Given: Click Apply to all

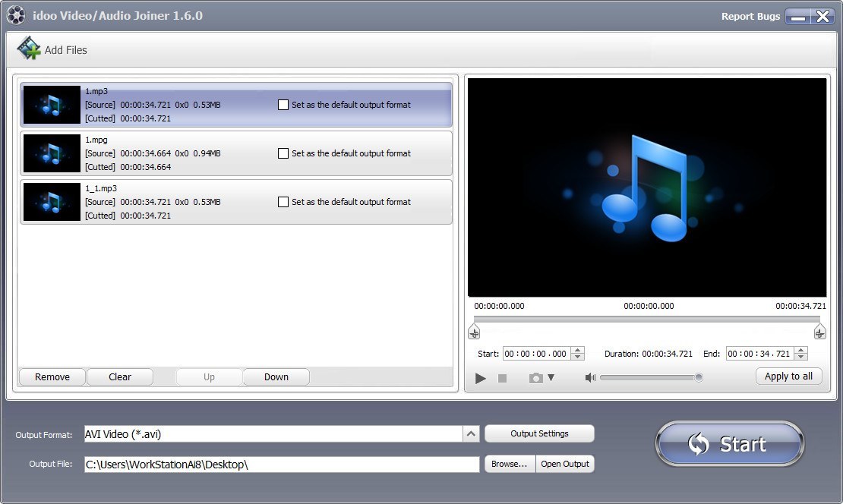Looking at the screenshot, I should click(x=788, y=376).
